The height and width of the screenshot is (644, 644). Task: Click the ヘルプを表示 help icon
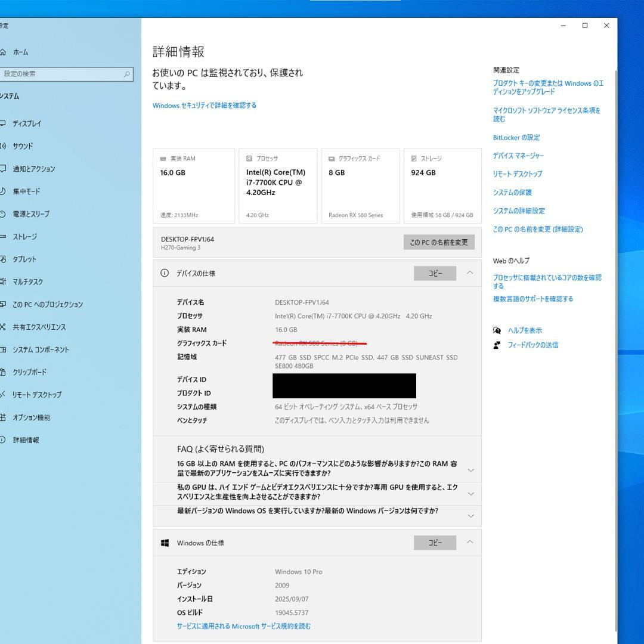496,330
